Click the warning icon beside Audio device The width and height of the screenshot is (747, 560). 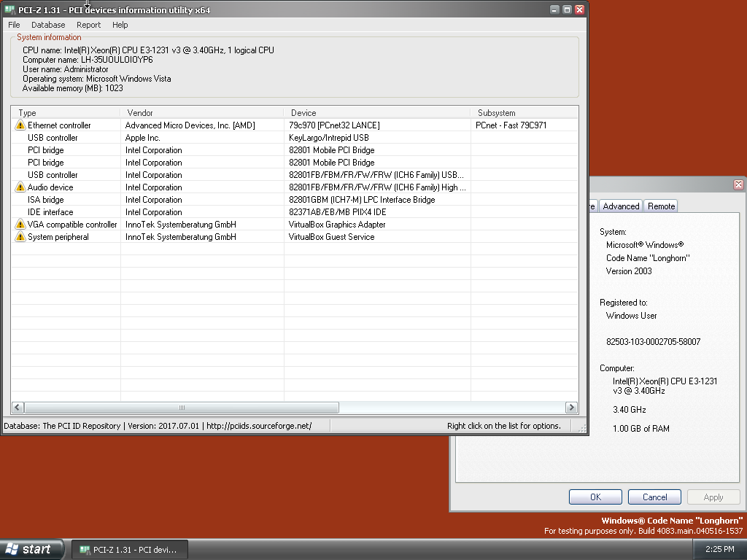coord(20,187)
